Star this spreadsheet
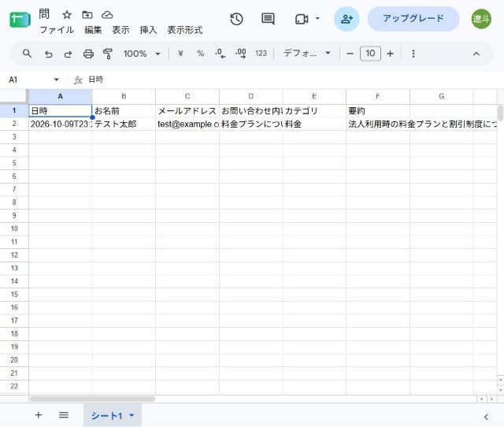Screen dimensions: 504x427 (67, 14)
